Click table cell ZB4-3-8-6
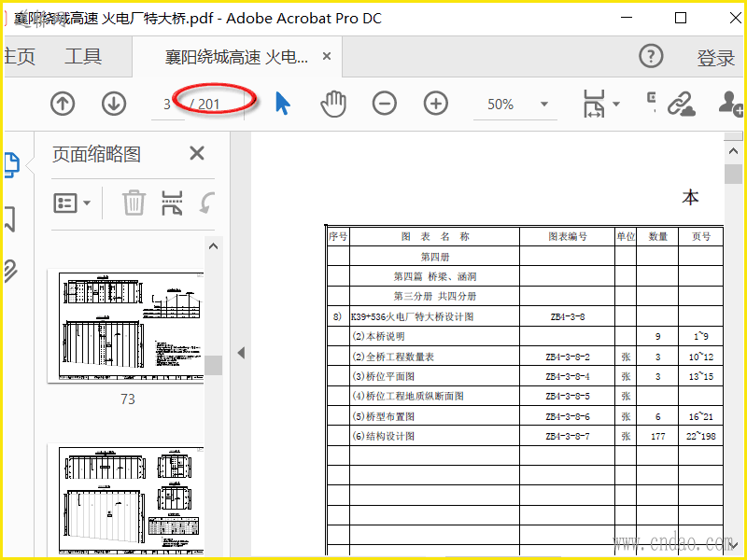 click(x=568, y=416)
